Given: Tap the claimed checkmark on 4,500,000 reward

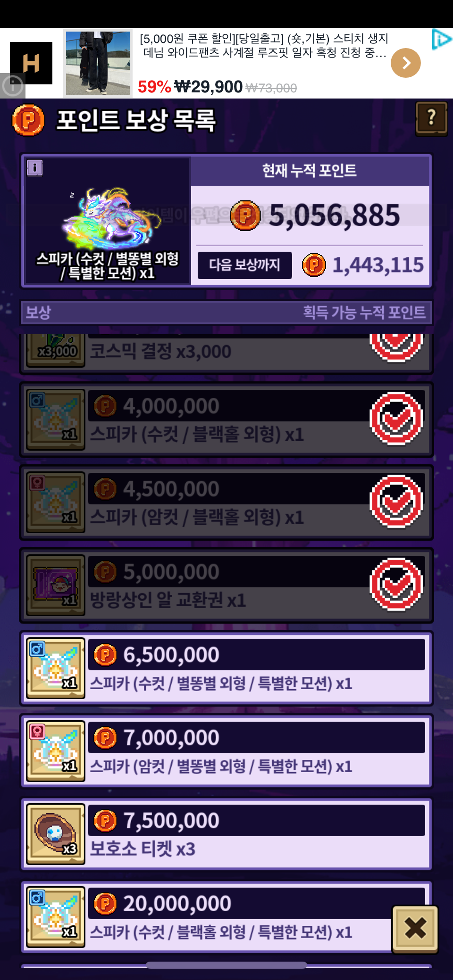Looking at the screenshot, I should 396,502.
